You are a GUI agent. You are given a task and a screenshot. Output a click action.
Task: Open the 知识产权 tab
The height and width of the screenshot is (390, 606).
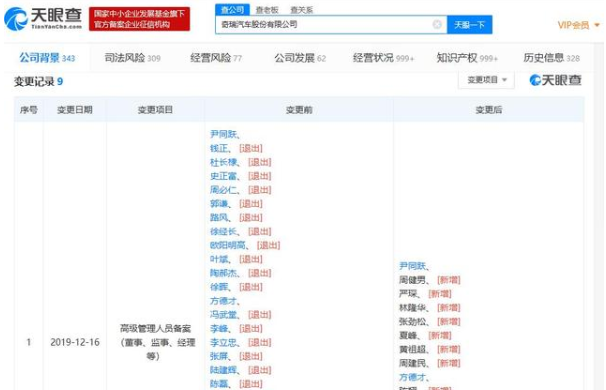(467, 58)
